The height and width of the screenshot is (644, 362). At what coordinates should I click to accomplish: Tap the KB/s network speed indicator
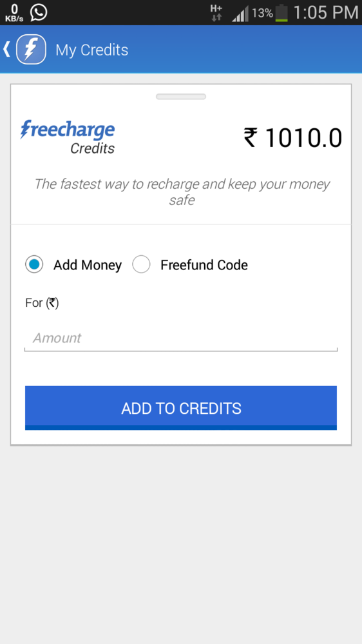click(x=14, y=13)
